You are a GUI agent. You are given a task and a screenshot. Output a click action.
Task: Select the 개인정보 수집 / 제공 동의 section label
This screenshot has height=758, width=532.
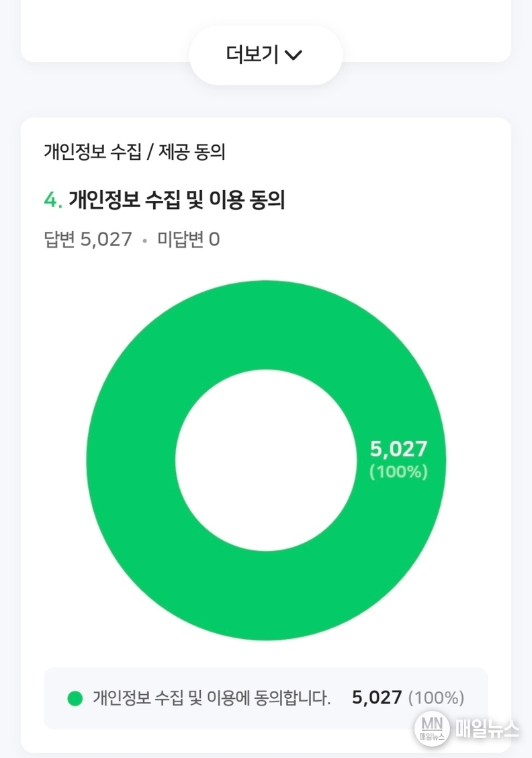(134, 153)
